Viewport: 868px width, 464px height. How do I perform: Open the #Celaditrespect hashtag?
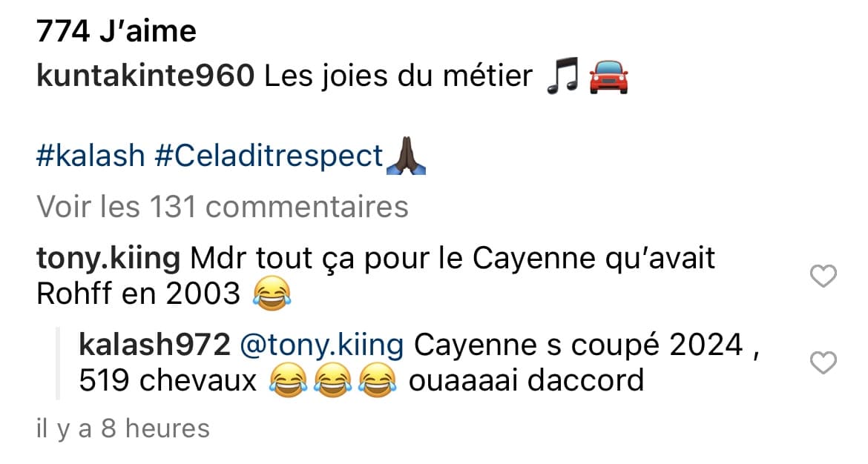point(269,156)
